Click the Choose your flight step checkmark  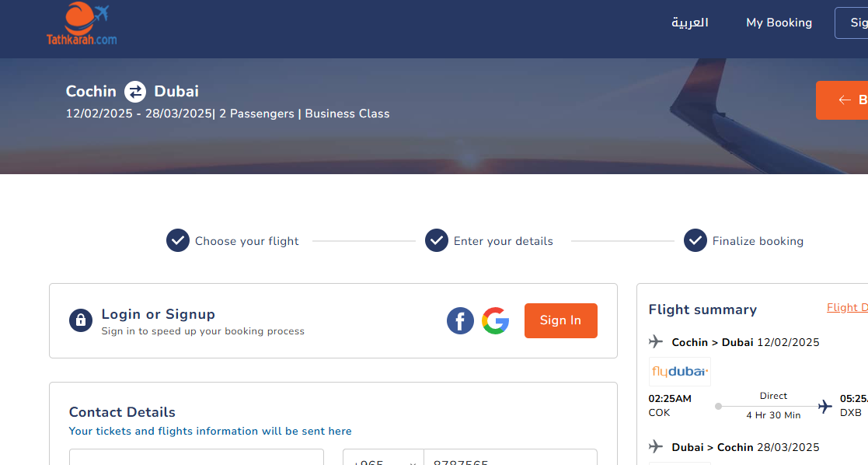tap(178, 240)
